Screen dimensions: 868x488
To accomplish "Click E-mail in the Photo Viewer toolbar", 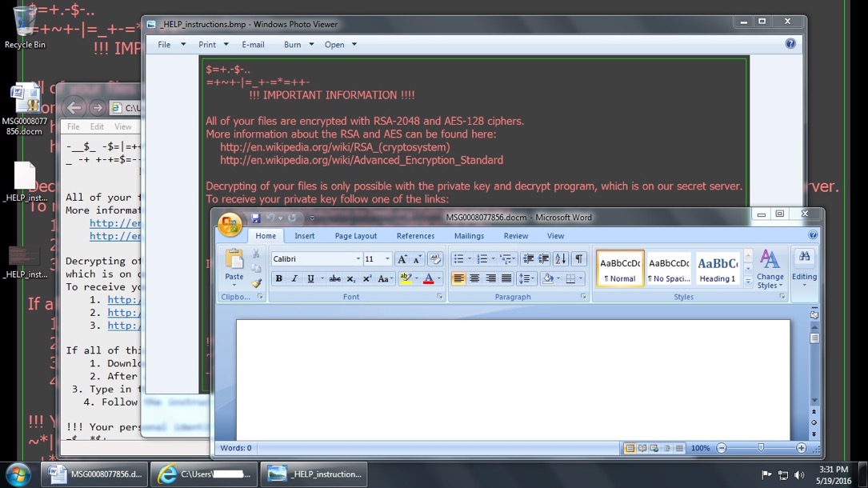I will click(253, 45).
